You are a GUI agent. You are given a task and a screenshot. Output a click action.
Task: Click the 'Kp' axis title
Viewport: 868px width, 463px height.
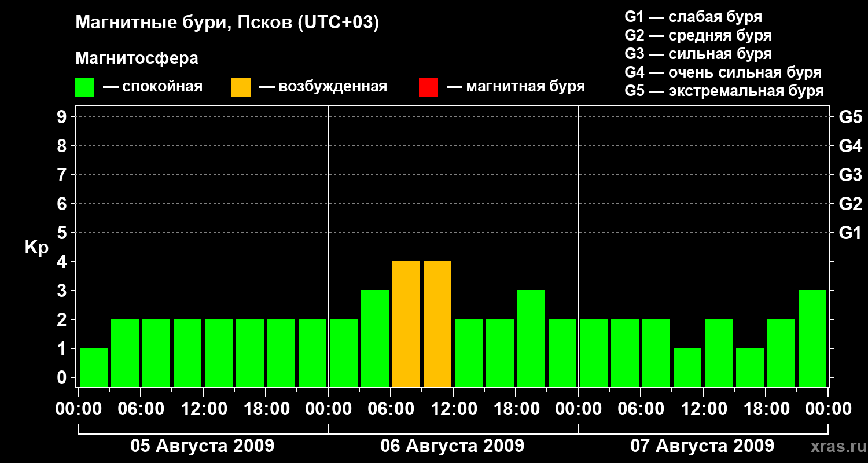(36, 248)
